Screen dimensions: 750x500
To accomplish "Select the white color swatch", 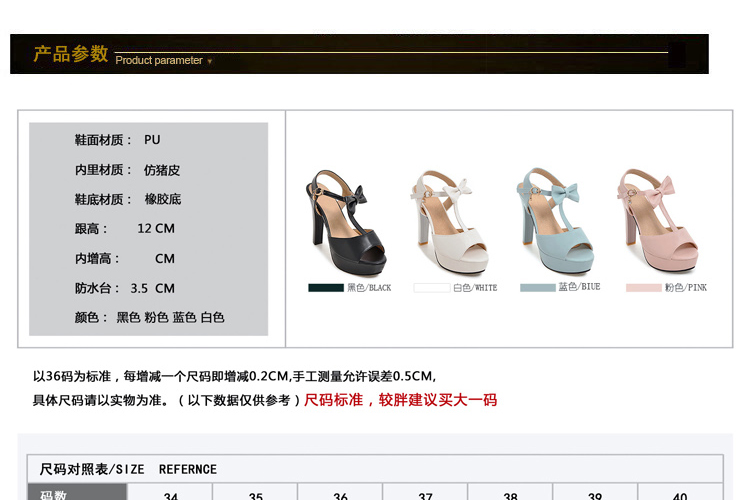I will (431, 288).
